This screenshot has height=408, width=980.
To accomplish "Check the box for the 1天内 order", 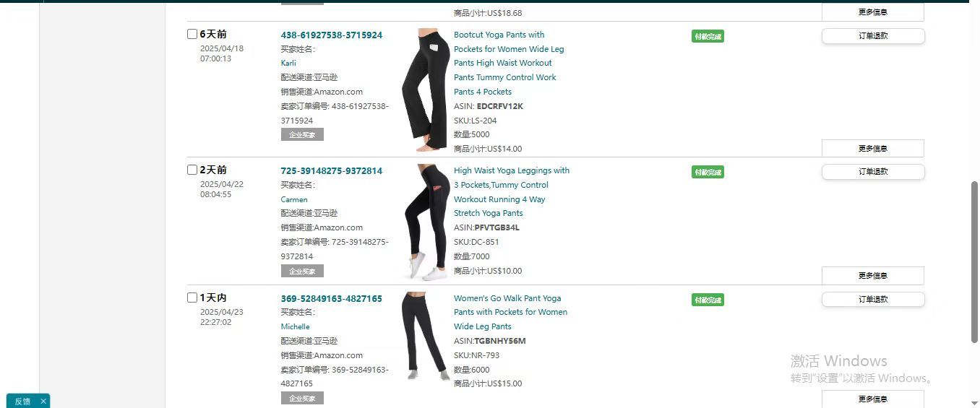I will [192, 298].
